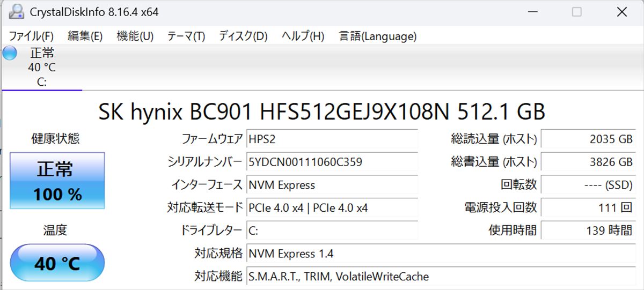Maximize the CrystalDiskInfo window
The image size is (644, 290).
(577, 12)
